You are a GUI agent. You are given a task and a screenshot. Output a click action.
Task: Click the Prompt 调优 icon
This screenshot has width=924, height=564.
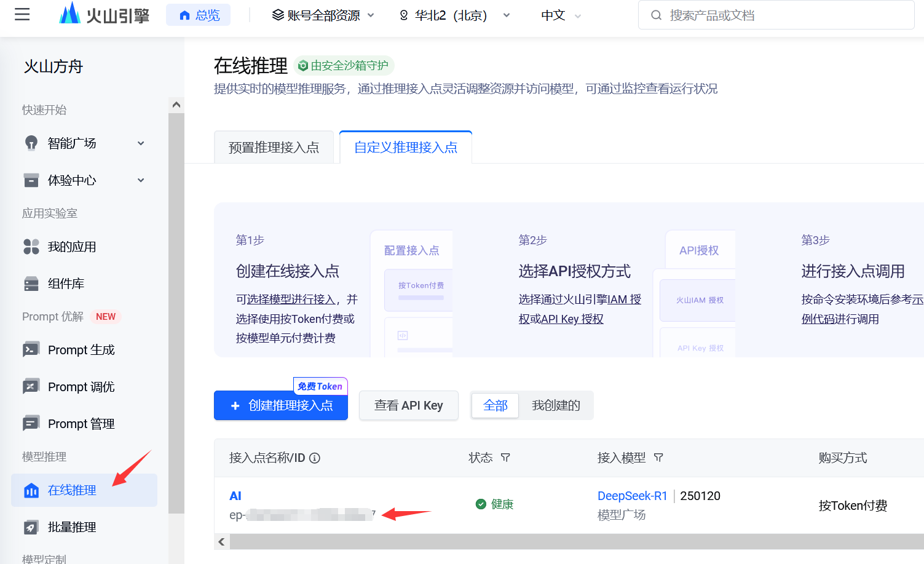point(31,387)
